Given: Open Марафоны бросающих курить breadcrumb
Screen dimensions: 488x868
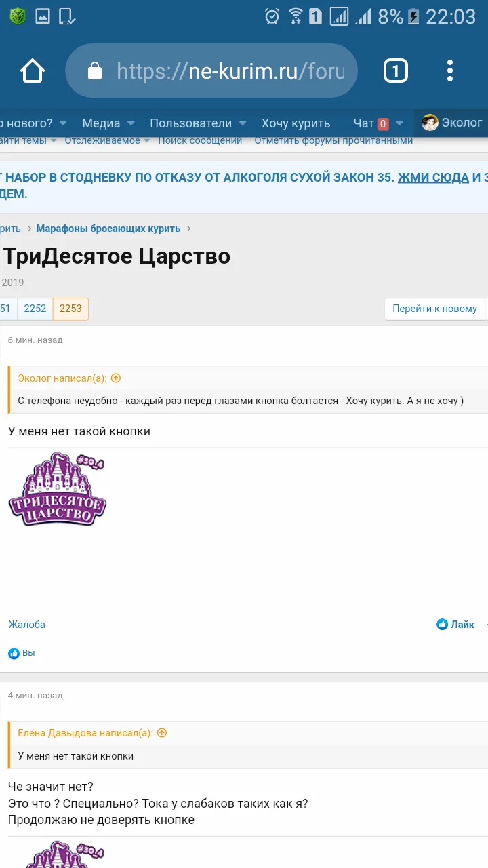Looking at the screenshot, I should (108, 229).
